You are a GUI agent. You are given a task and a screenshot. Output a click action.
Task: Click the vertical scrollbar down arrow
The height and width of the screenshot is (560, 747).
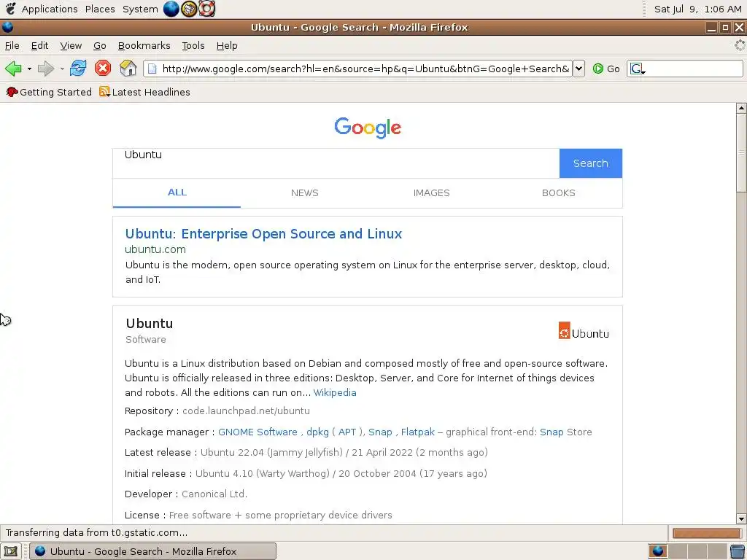(741, 518)
